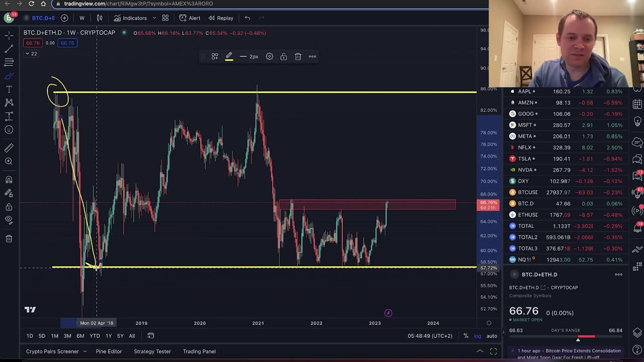Start bar Replay mode
Viewport: 644px width, 362px height.
click(220, 18)
